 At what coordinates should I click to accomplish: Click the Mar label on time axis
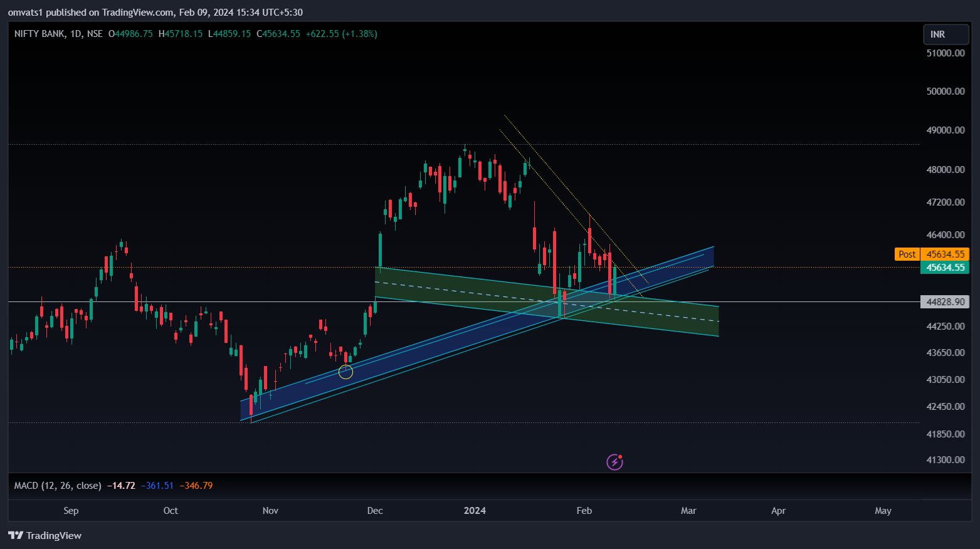pyautogui.click(x=688, y=511)
